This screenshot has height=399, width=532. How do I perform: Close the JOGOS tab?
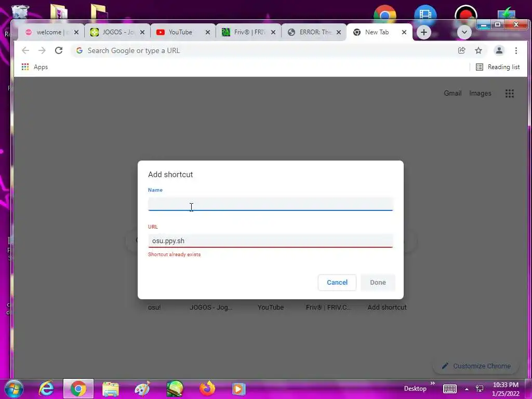142,32
